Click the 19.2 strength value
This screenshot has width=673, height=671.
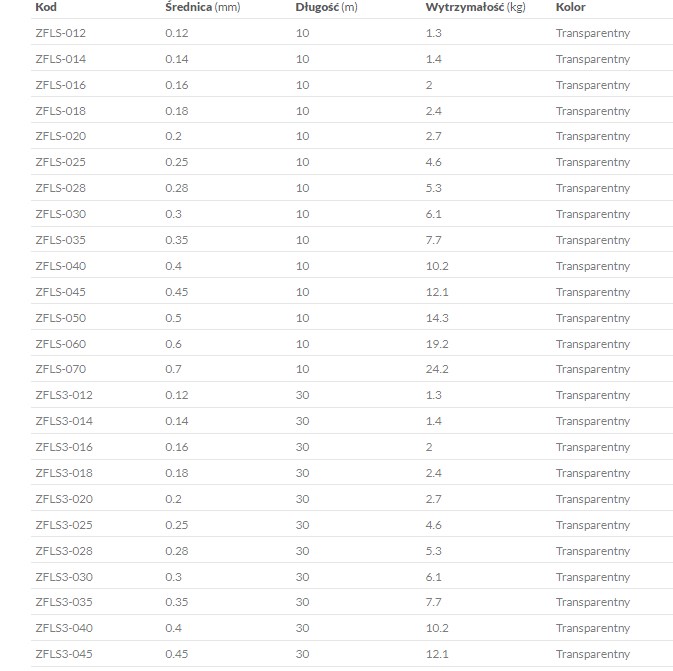(437, 343)
